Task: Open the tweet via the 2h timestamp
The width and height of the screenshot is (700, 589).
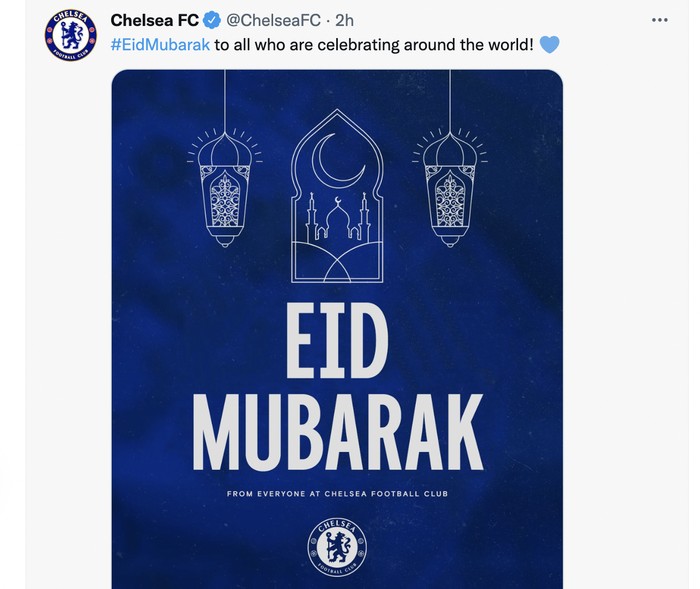Action: point(344,20)
